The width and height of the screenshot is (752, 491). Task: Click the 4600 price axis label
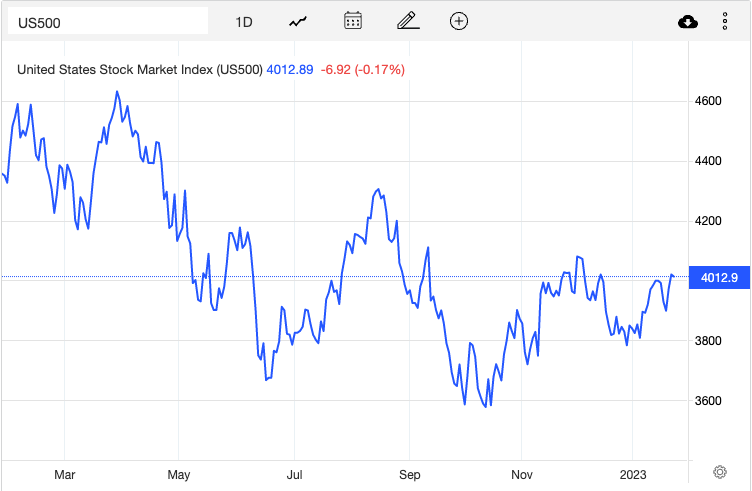[x=708, y=101]
